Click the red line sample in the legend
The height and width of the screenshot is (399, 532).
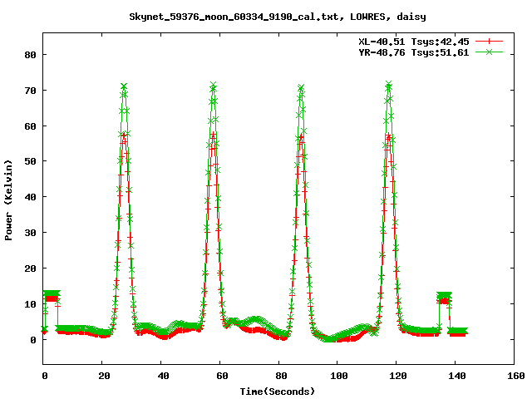click(489, 42)
